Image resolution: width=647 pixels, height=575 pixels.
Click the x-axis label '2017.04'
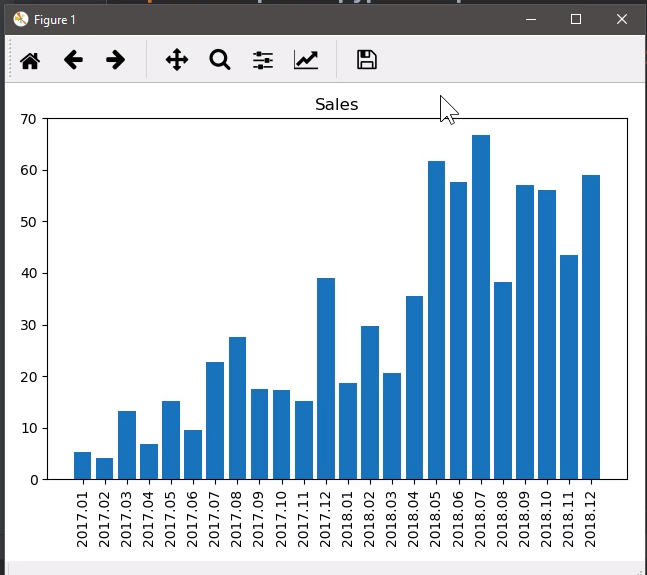coord(148,519)
